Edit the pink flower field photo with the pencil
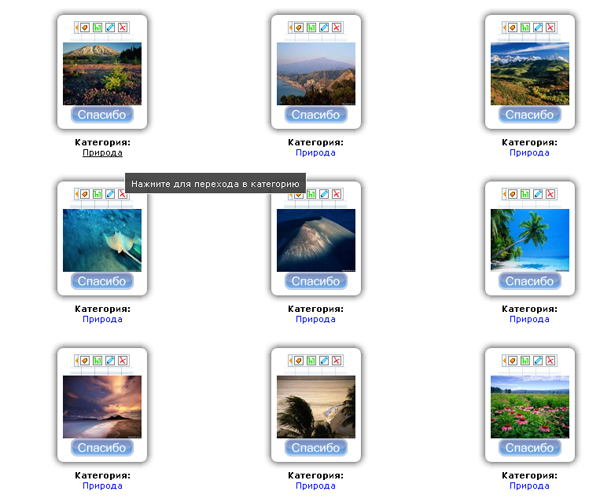This screenshot has height=502, width=600. (538, 360)
